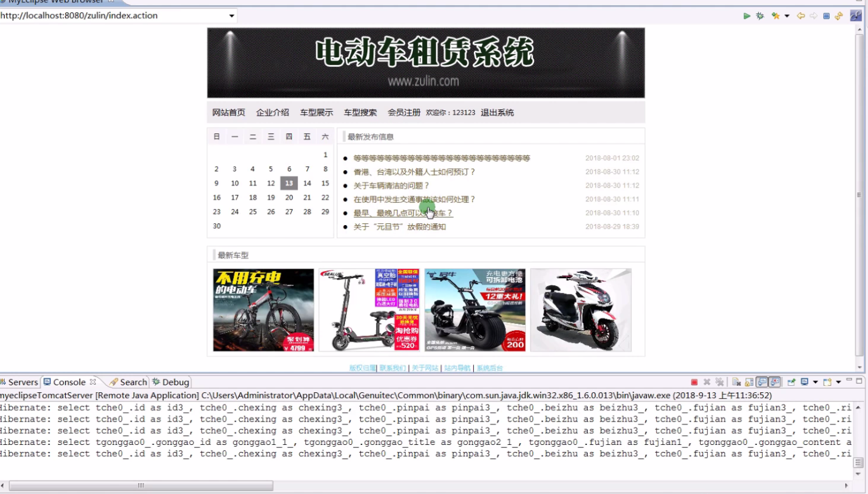Open the Display Selected Console dropdown arrow

click(815, 382)
